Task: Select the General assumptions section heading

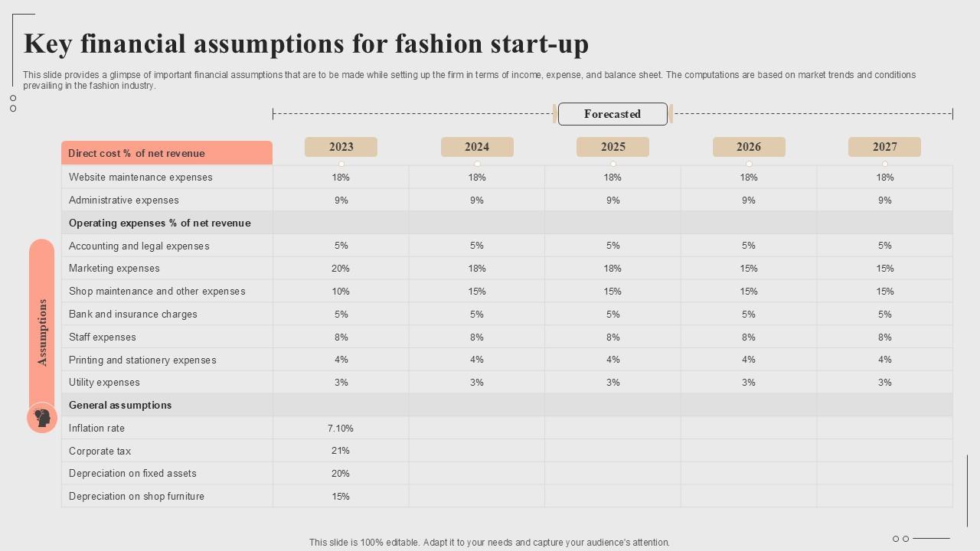Action: click(120, 406)
